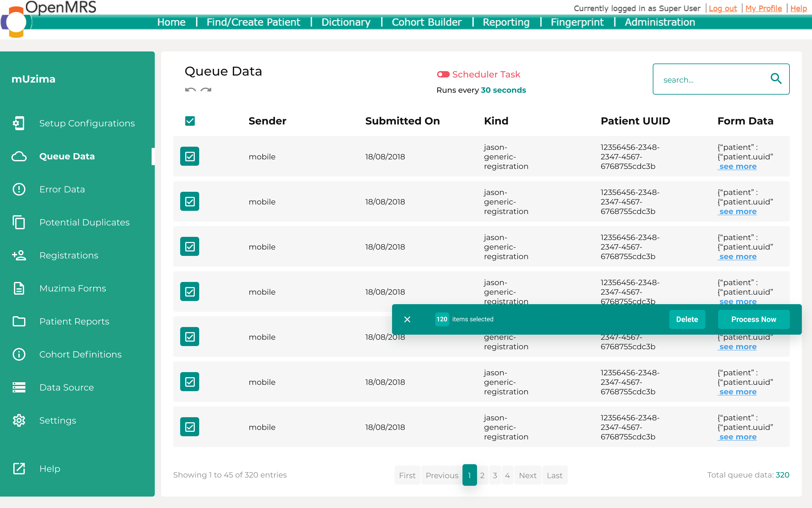
Task: Click see more in the last row
Action: [737, 437]
